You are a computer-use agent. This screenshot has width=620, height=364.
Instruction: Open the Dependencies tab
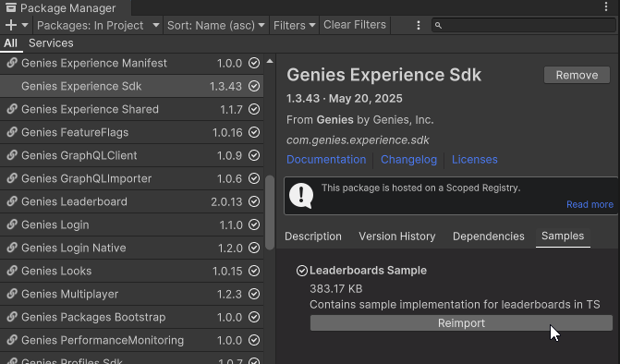coord(488,237)
